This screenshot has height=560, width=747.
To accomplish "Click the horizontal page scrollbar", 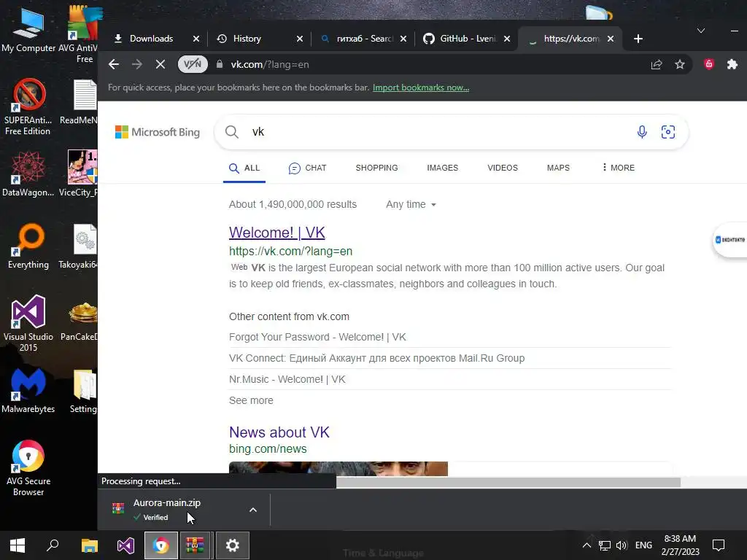I will (508, 483).
